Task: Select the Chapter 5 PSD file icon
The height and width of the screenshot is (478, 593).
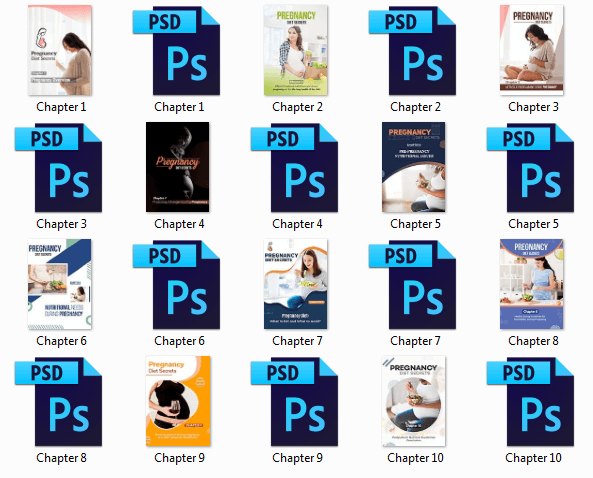Action: coord(531,168)
